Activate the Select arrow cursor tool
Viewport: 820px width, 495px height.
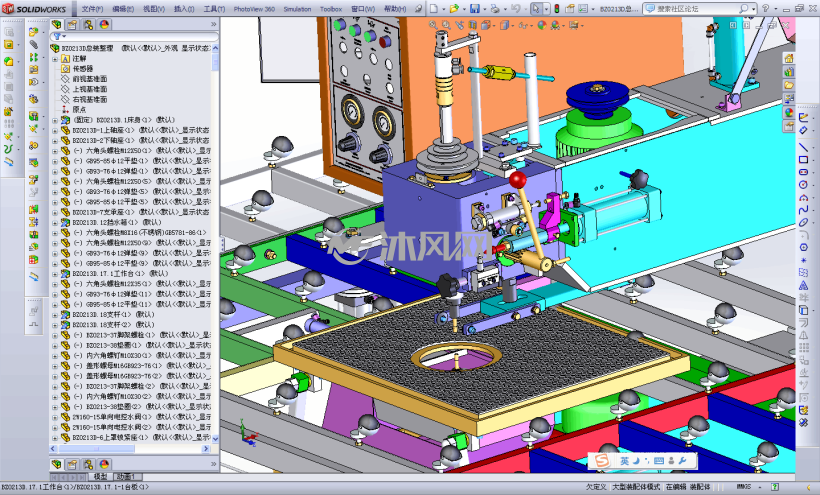(x=536, y=9)
